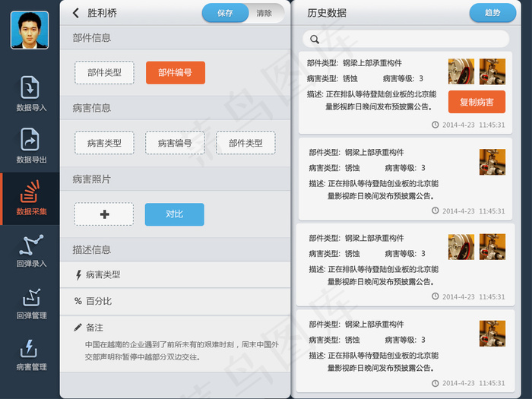
Task: Open 病害管理 (defect management) sidebar icon
Action: click(x=31, y=353)
